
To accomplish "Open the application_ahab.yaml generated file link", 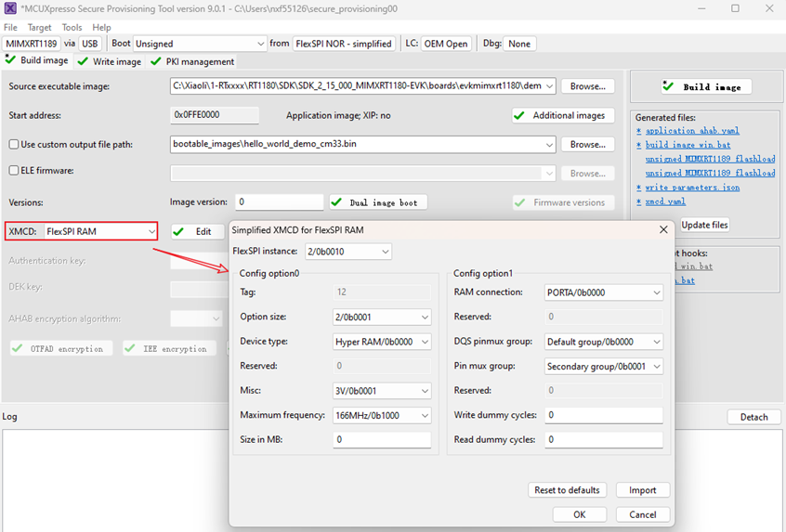I will click(x=692, y=131).
